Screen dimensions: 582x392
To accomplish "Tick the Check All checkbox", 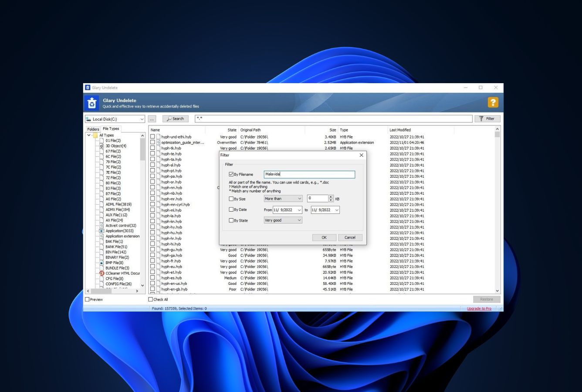I will [151, 300].
